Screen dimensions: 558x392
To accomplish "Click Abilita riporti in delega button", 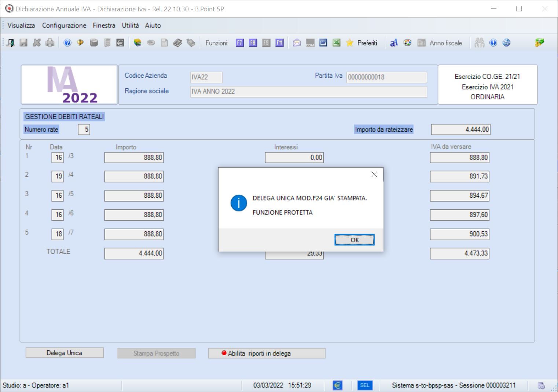I will pyautogui.click(x=267, y=353).
